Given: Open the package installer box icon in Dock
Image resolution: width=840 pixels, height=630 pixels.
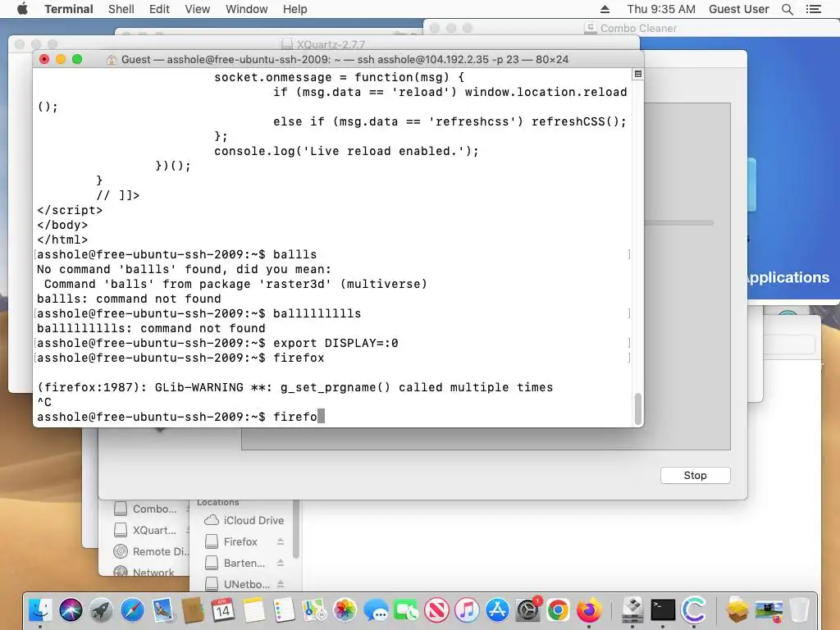Looking at the screenshot, I should 737,609.
